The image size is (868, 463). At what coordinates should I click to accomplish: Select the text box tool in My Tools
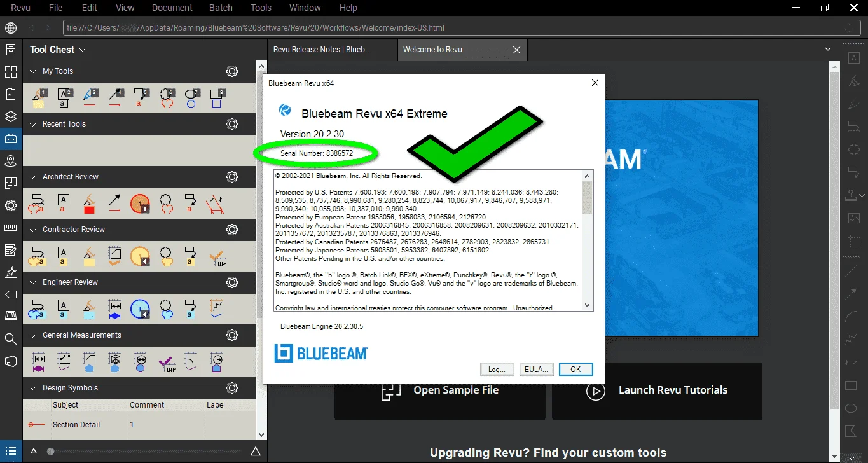pyautogui.click(x=64, y=98)
